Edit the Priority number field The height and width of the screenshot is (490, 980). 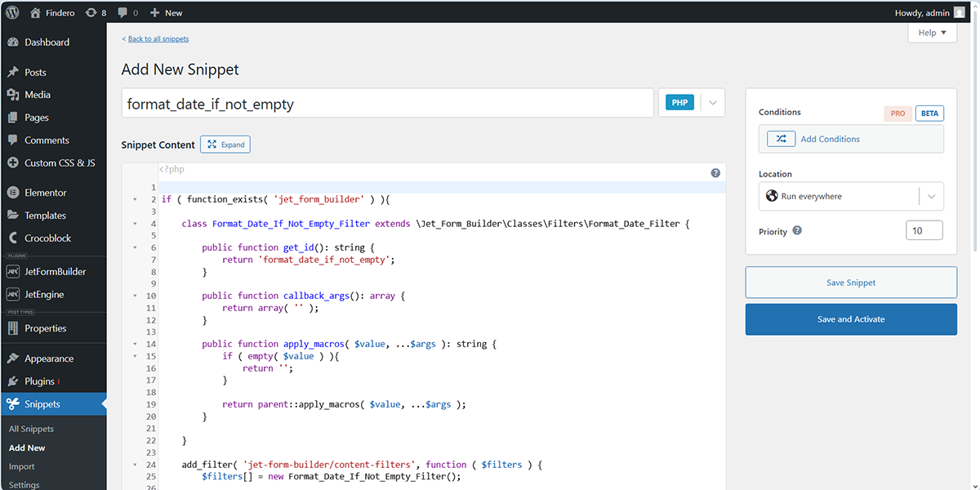point(924,231)
